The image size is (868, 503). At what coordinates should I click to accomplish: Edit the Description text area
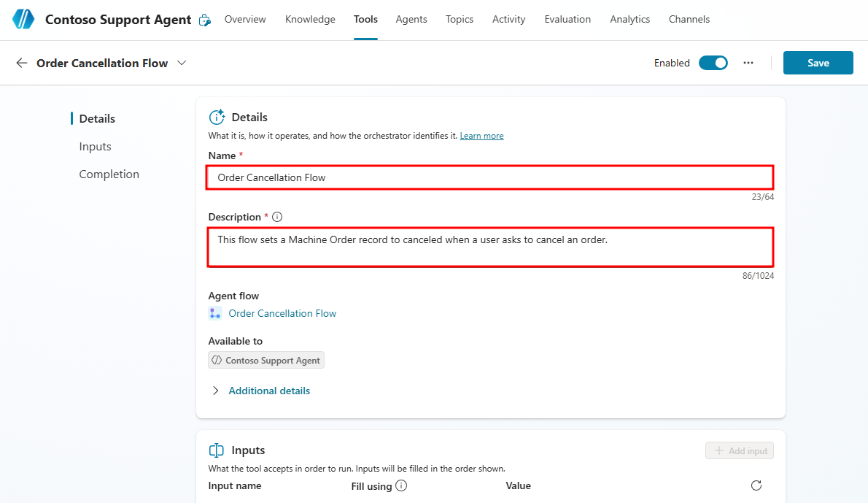(490, 247)
